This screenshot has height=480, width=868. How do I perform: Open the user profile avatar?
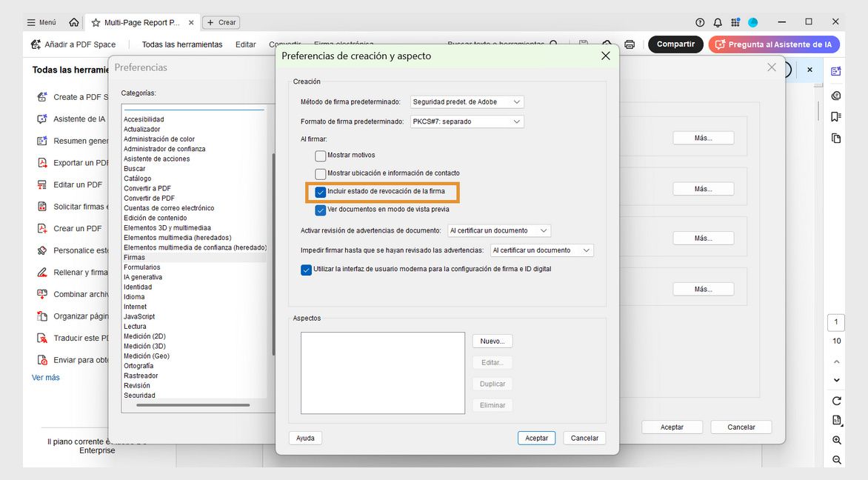point(753,23)
